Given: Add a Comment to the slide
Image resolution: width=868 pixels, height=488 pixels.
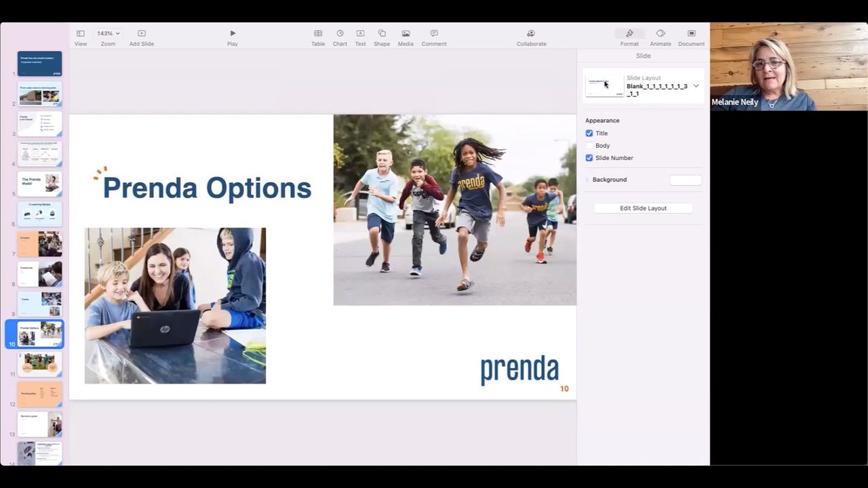Looking at the screenshot, I should 434,33.
